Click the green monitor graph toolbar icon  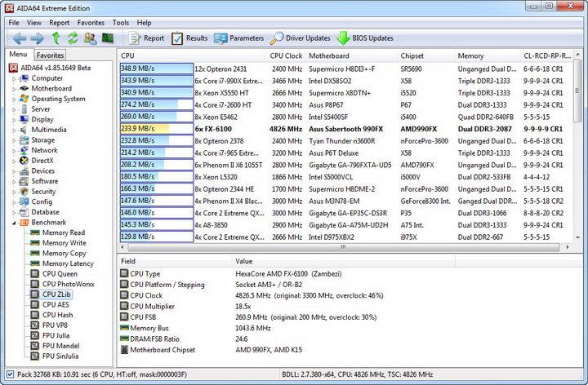[108, 38]
